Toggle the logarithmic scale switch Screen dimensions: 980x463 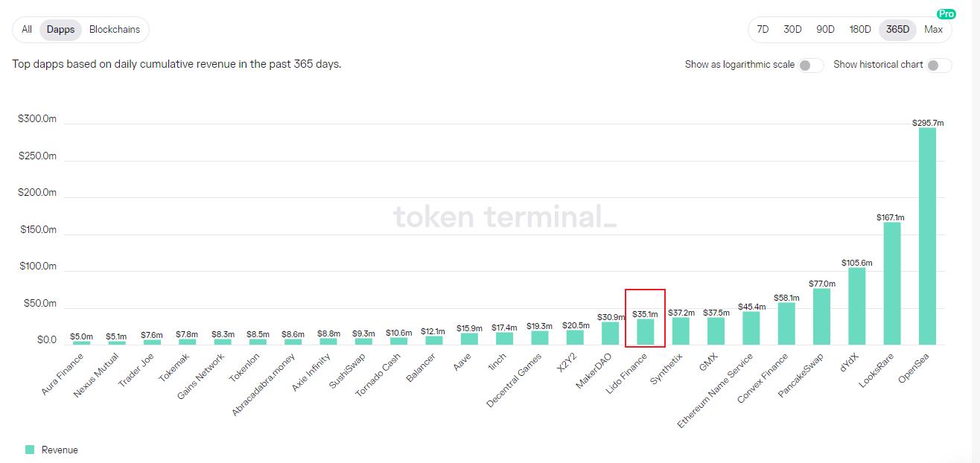pos(811,66)
